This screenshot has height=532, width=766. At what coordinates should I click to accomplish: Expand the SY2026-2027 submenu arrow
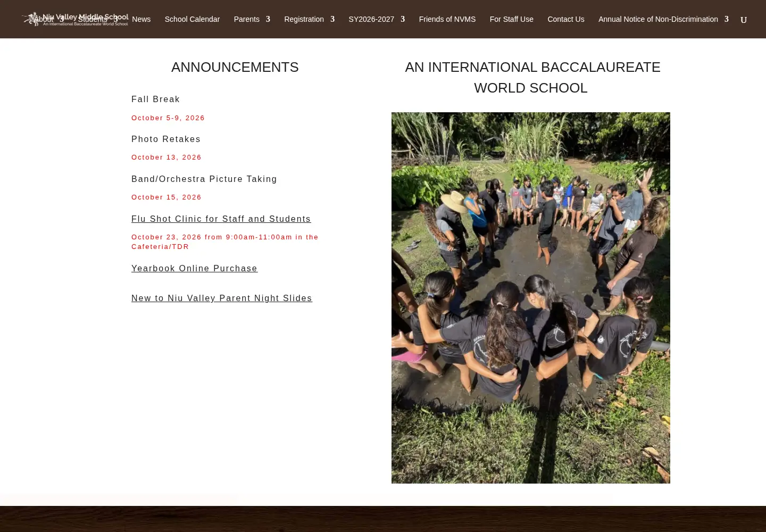[403, 19]
